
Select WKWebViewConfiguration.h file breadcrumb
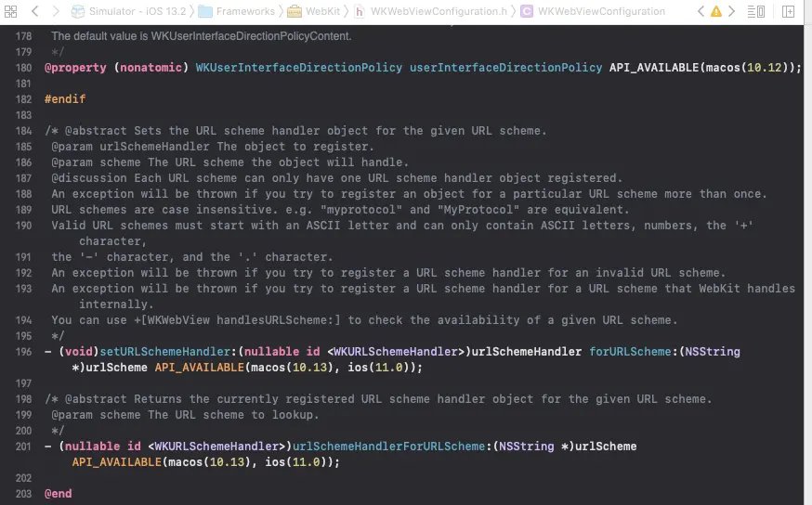439,11
